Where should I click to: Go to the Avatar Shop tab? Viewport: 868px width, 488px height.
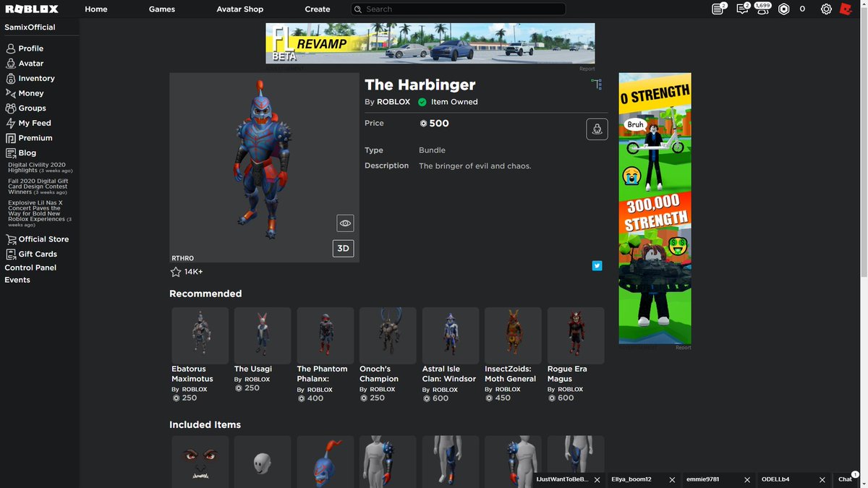point(240,9)
